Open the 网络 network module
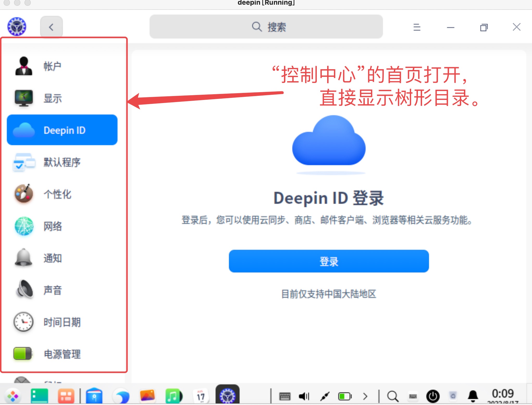The image size is (532, 405). 52,226
